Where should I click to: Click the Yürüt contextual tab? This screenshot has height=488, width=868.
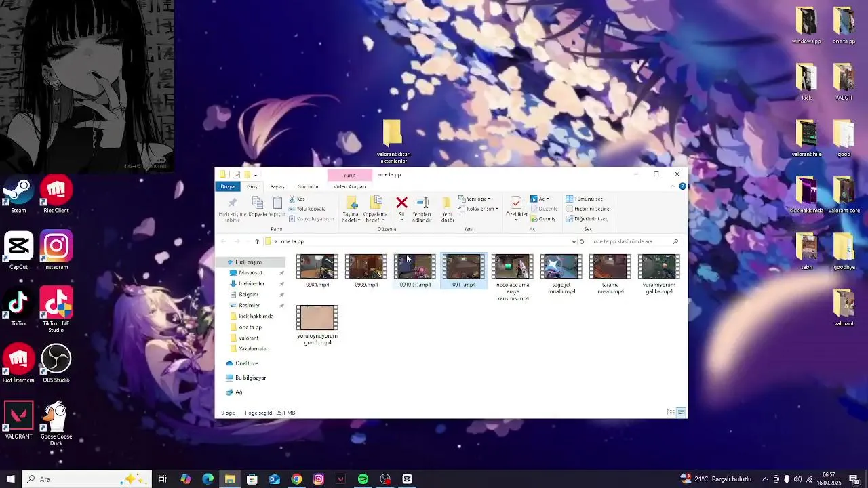pos(350,175)
